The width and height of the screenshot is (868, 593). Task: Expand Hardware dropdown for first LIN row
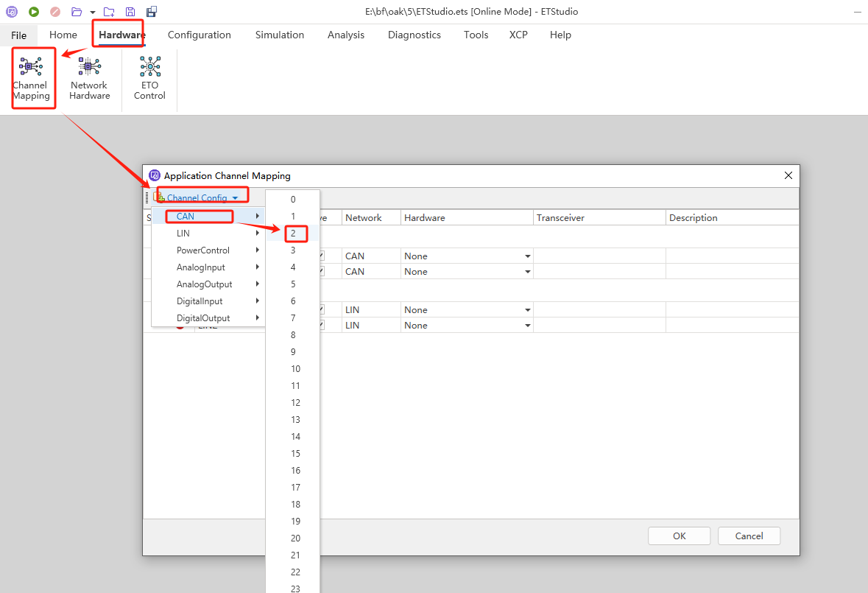tap(527, 310)
